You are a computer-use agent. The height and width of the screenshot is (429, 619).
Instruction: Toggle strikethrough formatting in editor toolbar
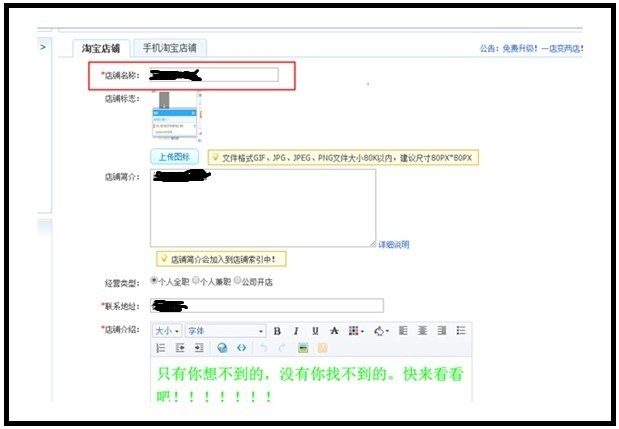pyautogui.click(x=334, y=331)
